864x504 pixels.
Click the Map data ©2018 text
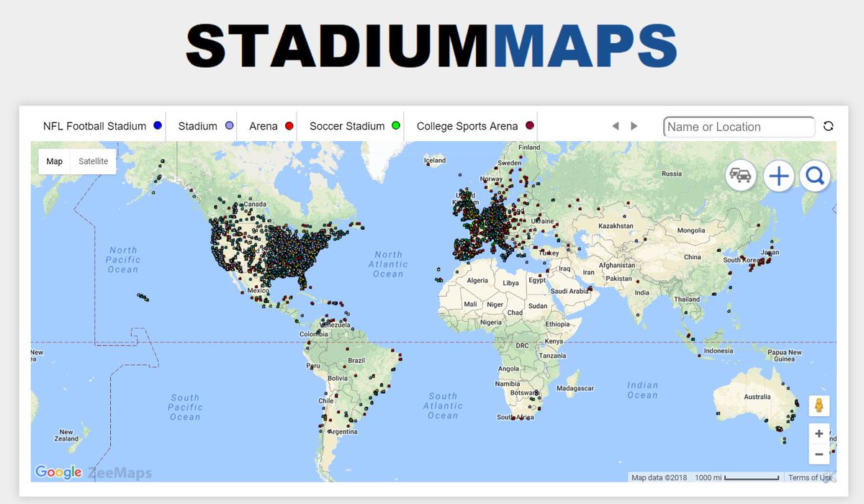(658, 477)
